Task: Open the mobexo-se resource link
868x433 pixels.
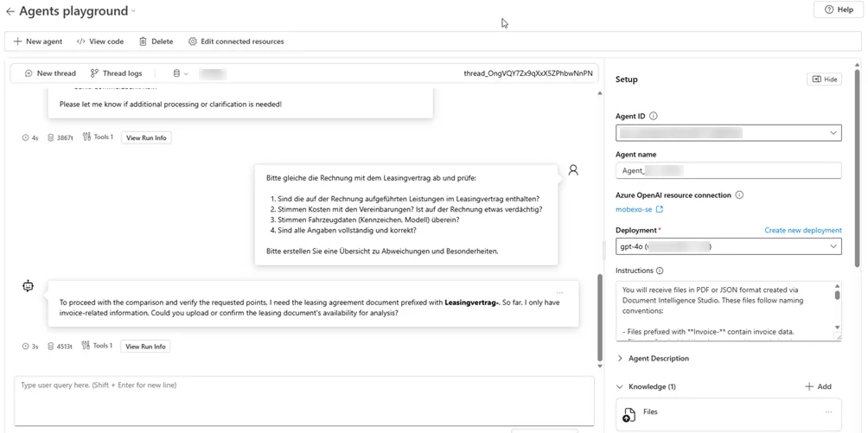Action: pos(639,209)
